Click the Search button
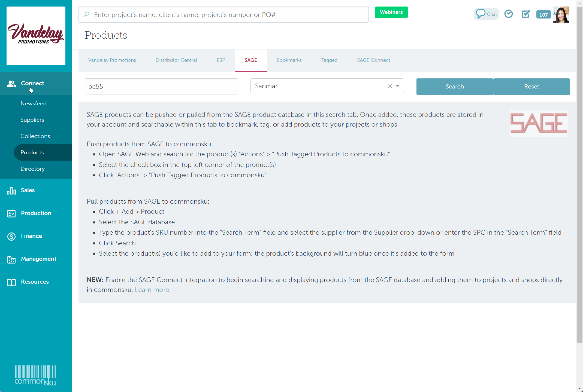The width and height of the screenshot is (583, 392). pyautogui.click(x=455, y=87)
